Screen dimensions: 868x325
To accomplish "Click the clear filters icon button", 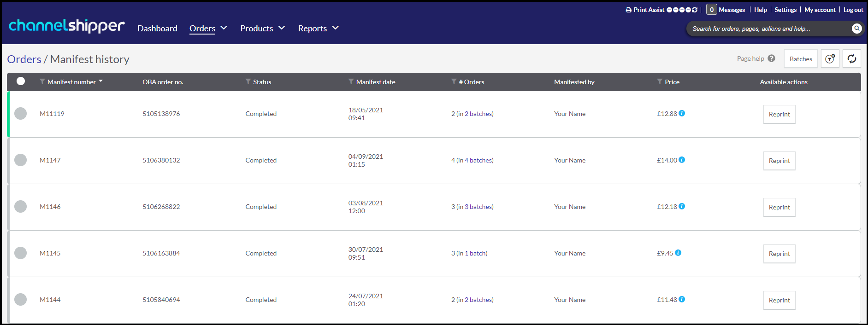I will pyautogui.click(x=830, y=59).
